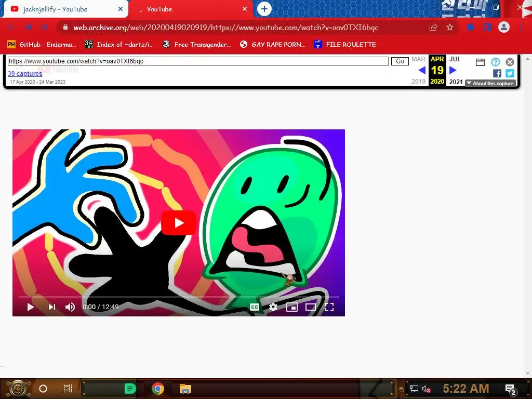Screen dimensions: 532x399
Task: Go back to the previous page
Action: 11,28
